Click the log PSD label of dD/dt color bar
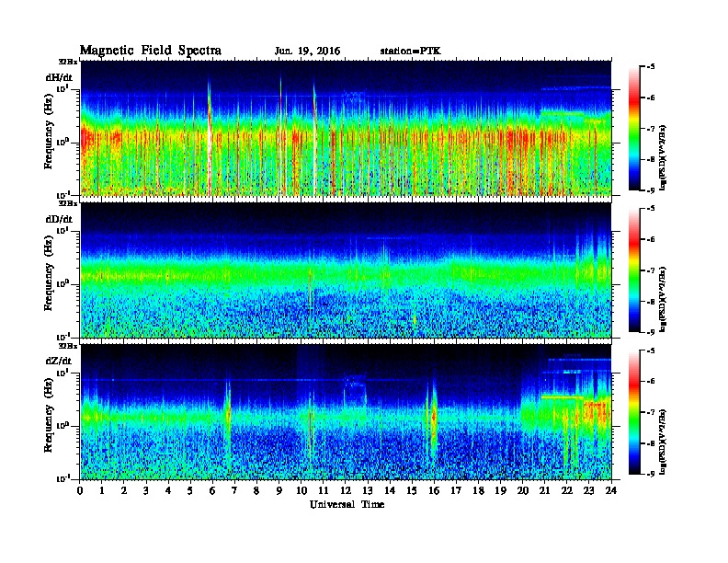The width and height of the screenshot is (728, 563). coord(663,299)
